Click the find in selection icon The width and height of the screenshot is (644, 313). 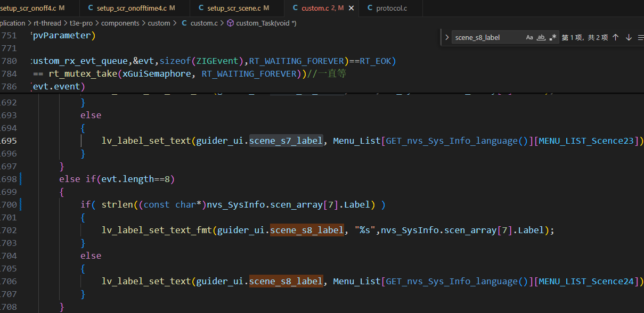(640, 37)
